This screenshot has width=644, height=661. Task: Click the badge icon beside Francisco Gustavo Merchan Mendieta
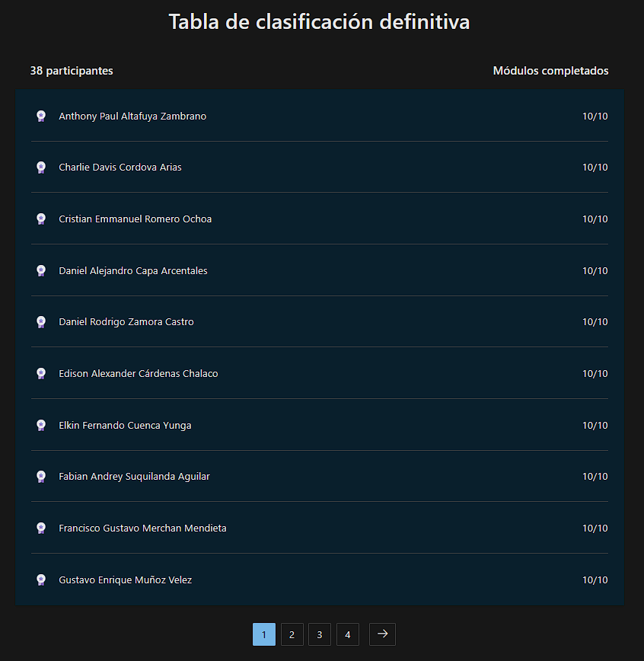pyautogui.click(x=41, y=528)
